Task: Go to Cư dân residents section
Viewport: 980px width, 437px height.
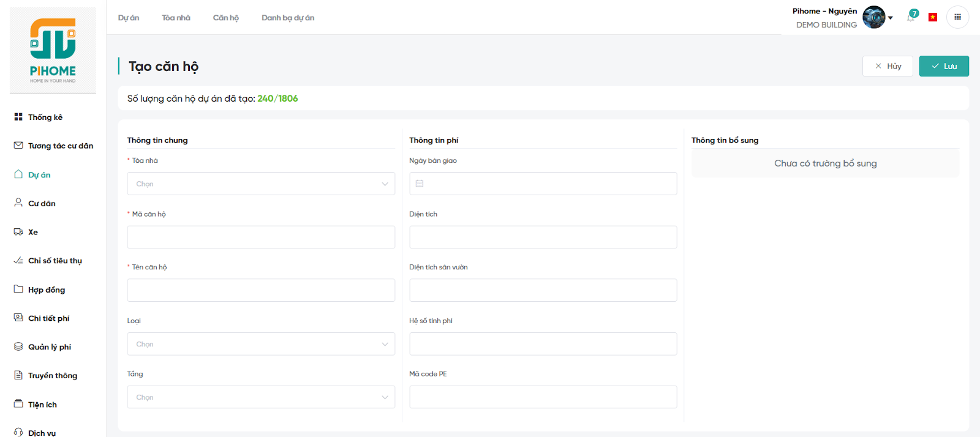Action: tap(42, 203)
